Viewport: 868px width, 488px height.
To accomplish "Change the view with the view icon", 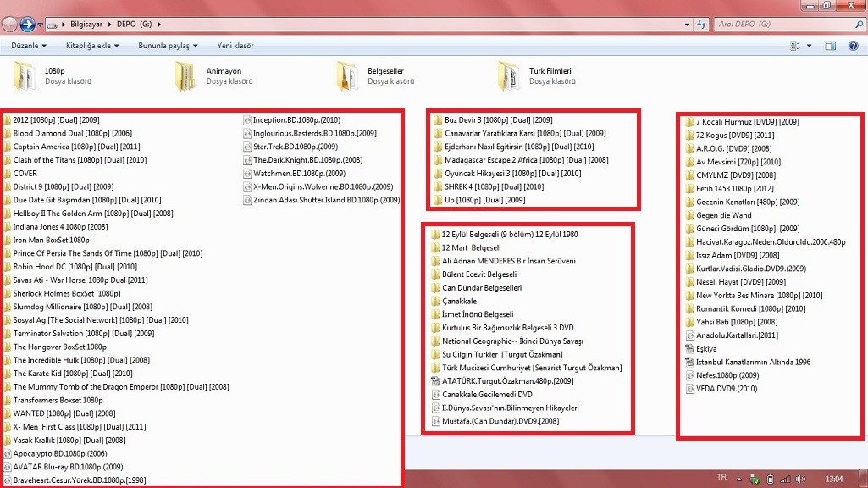I will [795, 46].
